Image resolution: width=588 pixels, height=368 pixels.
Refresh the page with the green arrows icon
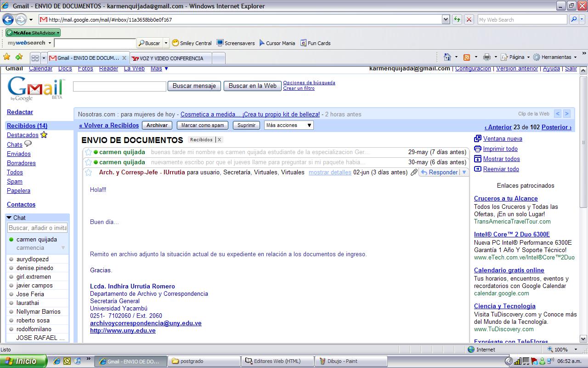(457, 19)
